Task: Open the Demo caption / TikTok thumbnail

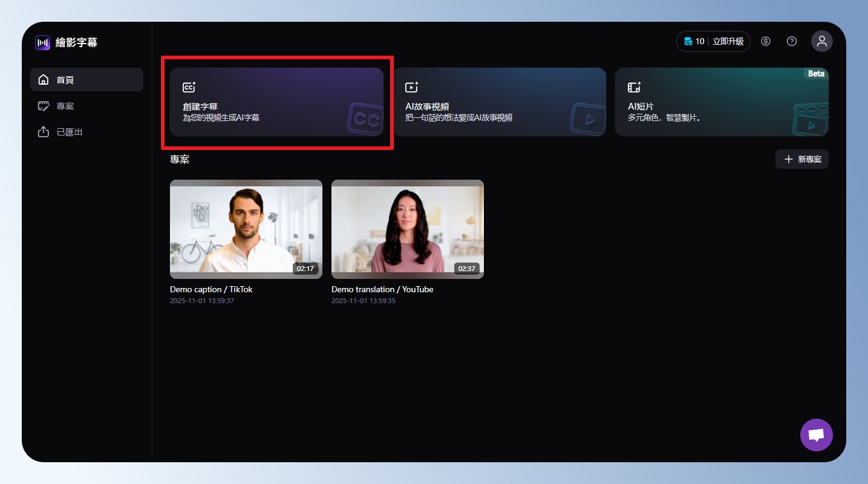Action: [246, 229]
